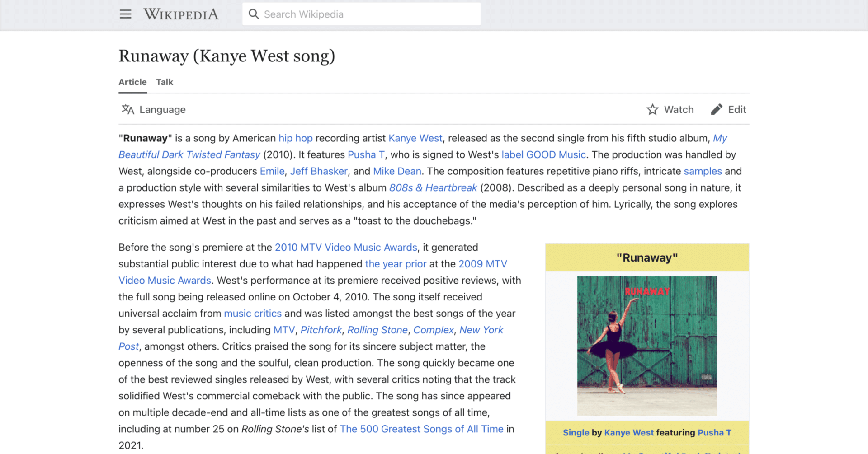Click the Wikipedia logo
Screen dimensions: 868x454
(181, 14)
